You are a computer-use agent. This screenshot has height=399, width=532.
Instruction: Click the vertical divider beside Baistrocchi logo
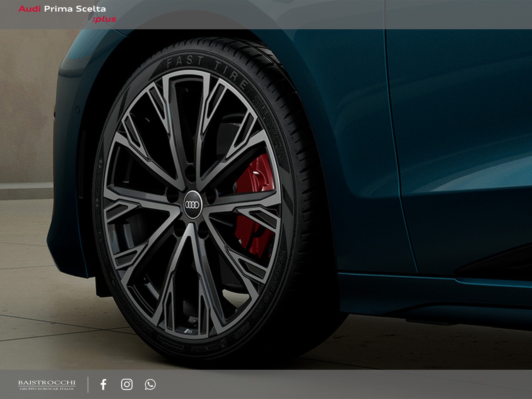pyautogui.click(x=88, y=384)
